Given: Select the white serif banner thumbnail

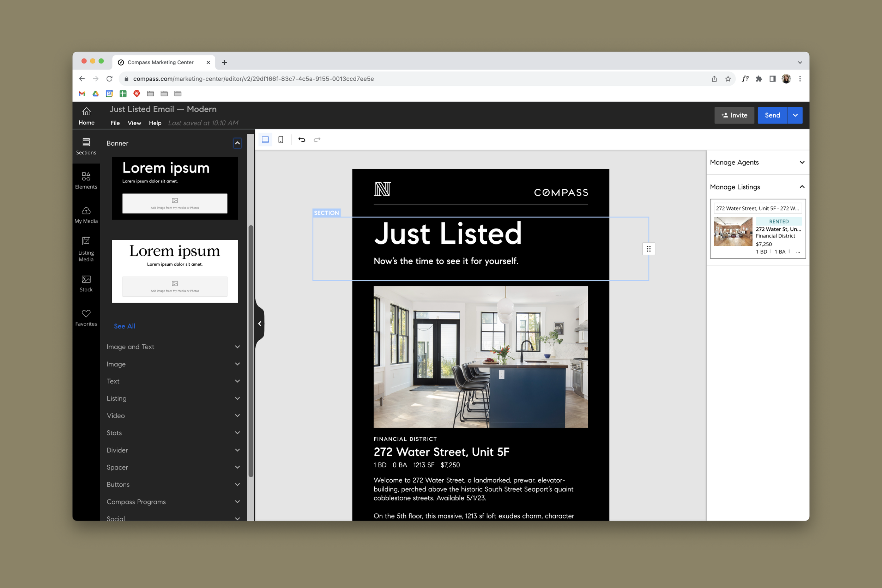Looking at the screenshot, I should (x=174, y=271).
